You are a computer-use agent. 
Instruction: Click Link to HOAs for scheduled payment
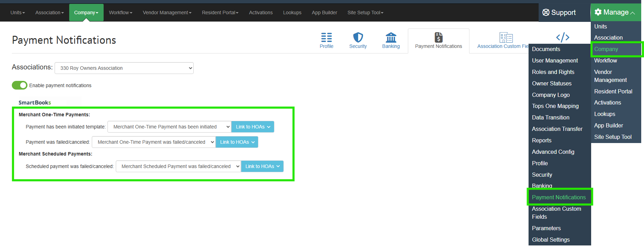coord(262,166)
